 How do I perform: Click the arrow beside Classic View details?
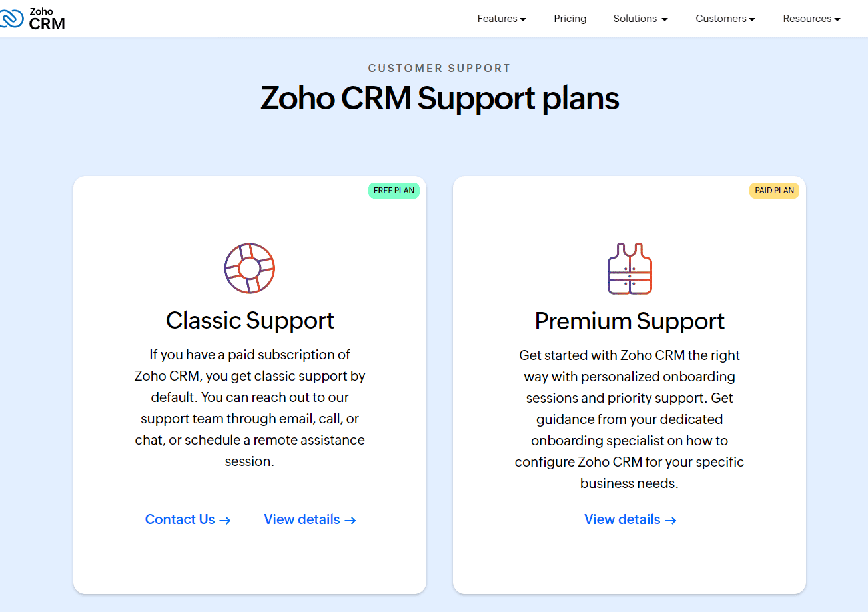[x=350, y=521]
